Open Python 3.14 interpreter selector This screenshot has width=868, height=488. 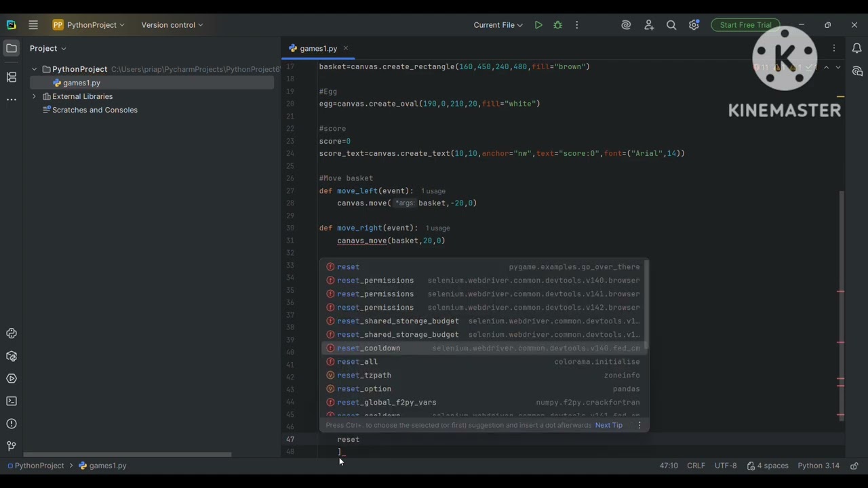[818, 466]
